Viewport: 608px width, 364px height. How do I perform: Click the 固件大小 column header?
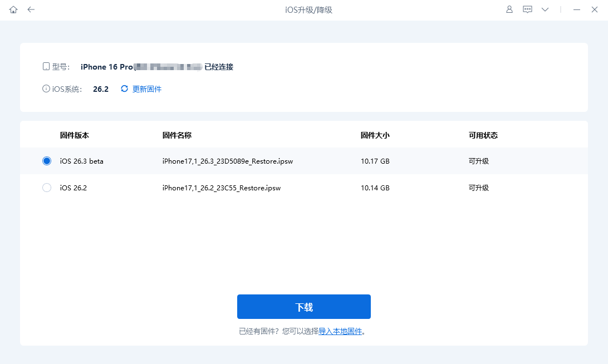point(375,135)
